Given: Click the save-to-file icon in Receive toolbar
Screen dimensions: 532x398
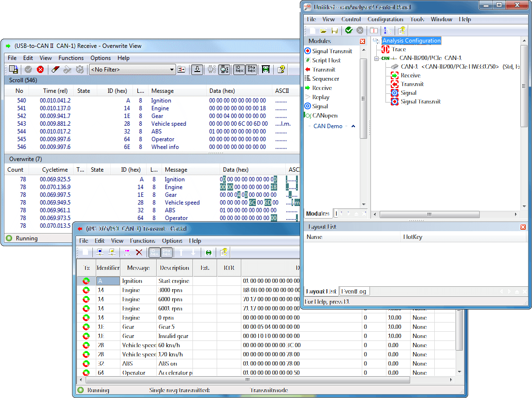Looking at the screenshot, I should click(14, 70).
